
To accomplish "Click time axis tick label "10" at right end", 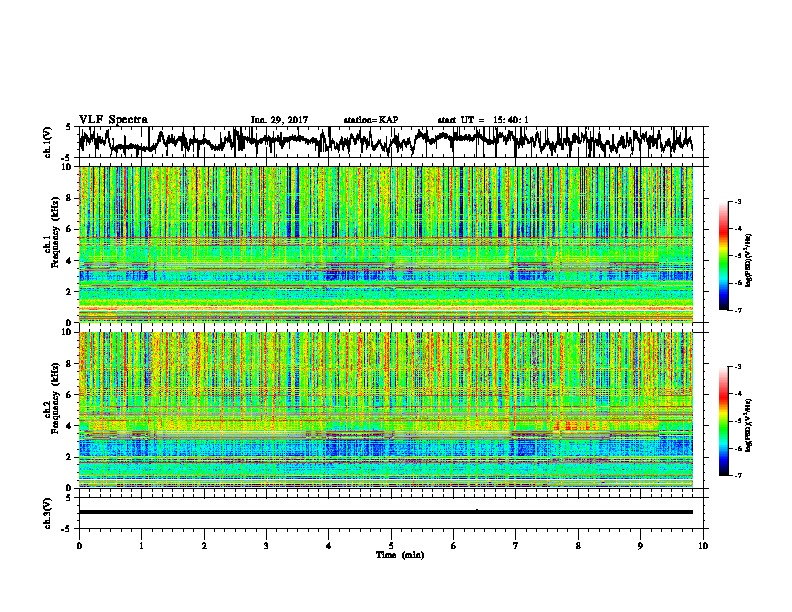I will 703,546.
